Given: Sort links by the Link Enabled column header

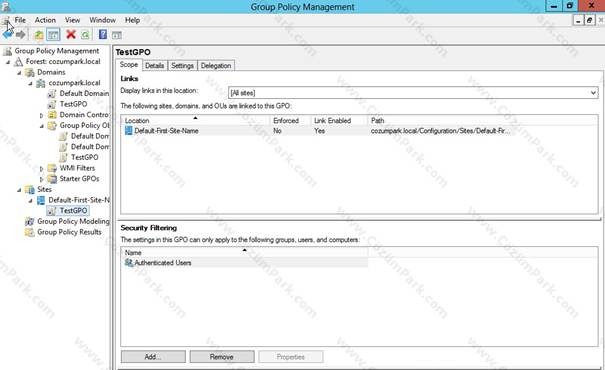Looking at the screenshot, I should 339,120.
